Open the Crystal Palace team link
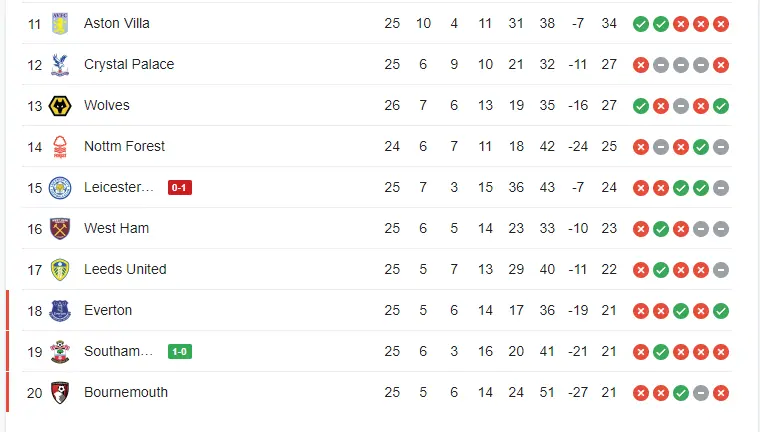The width and height of the screenshot is (760, 432). (129, 64)
